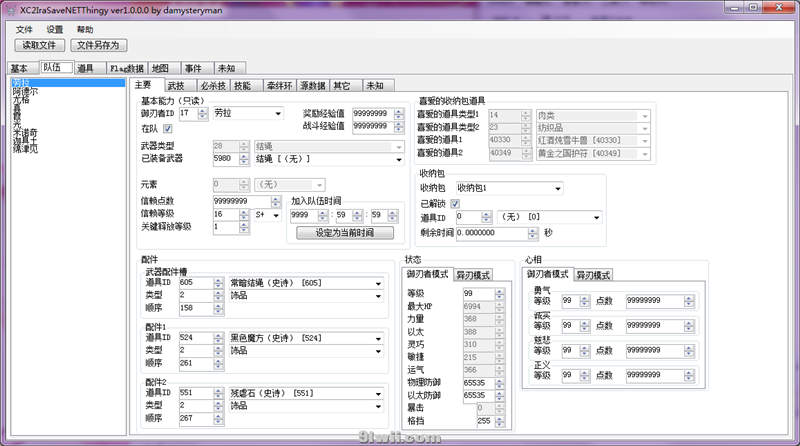Expand the 黑色魔方 accessory dropdown
This screenshot has height=446, width=800.
click(x=379, y=338)
